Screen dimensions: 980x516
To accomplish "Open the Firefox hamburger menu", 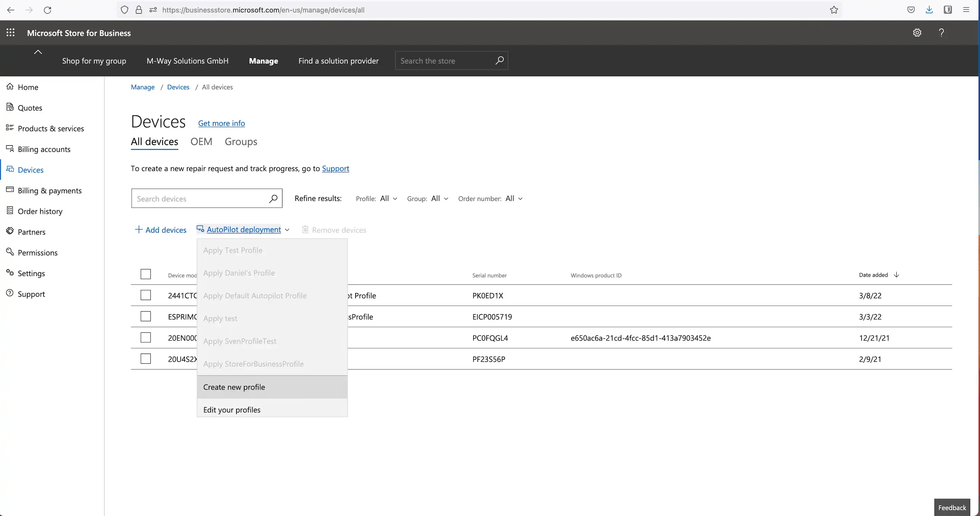I will [966, 10].
